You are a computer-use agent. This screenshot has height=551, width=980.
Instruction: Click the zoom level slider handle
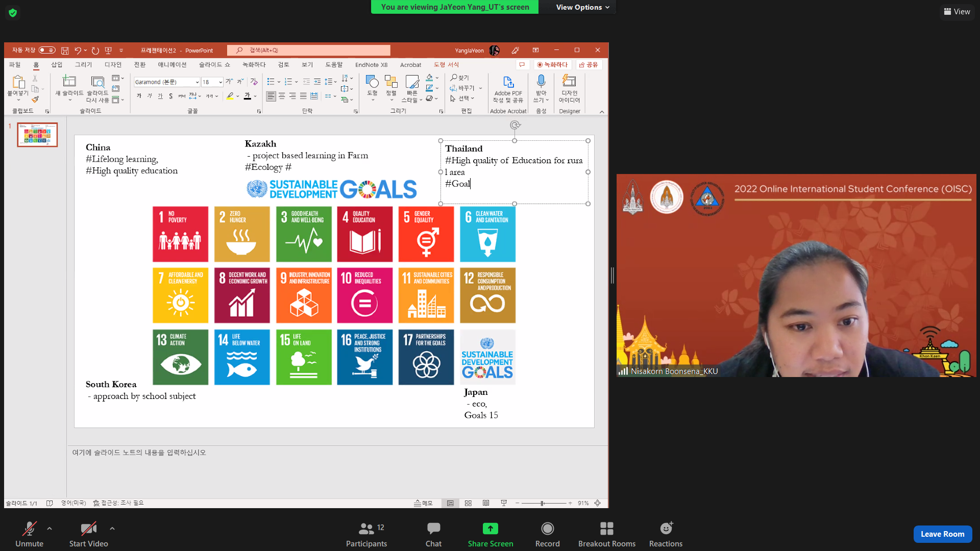[542, 503]
